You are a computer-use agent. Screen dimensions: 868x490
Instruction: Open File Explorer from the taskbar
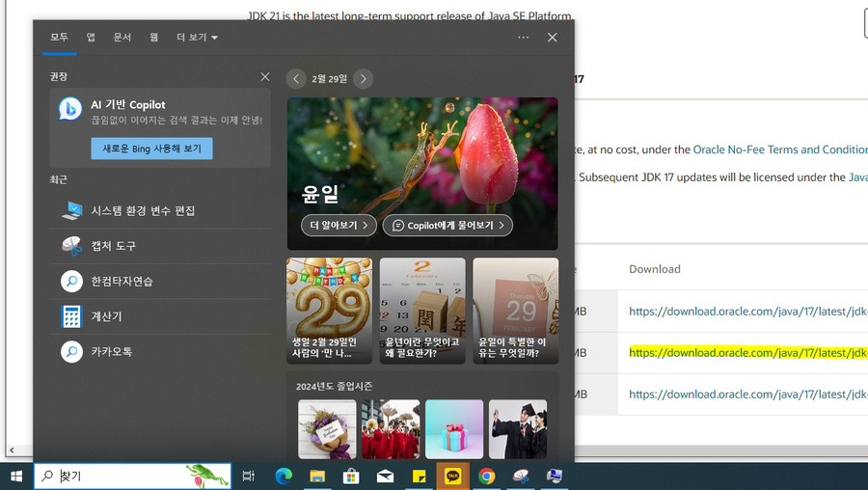click(x=317, y=476)
